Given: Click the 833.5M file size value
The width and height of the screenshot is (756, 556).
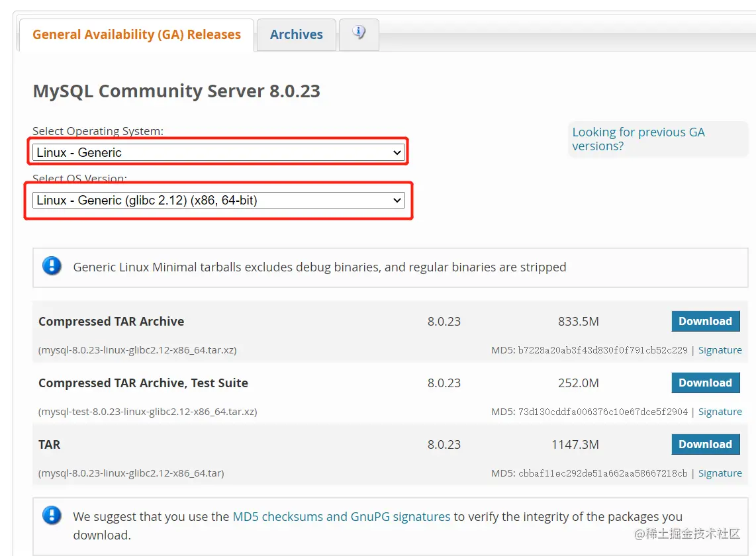Looking at the screenshot, I should [x=578, y=321].
